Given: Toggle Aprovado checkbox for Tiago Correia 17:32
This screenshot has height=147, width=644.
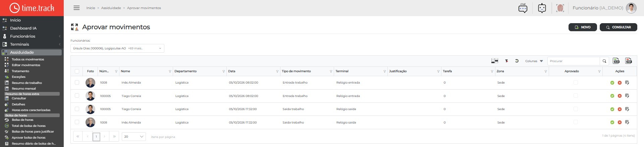Looking at the screenshot, I should 576,109.
